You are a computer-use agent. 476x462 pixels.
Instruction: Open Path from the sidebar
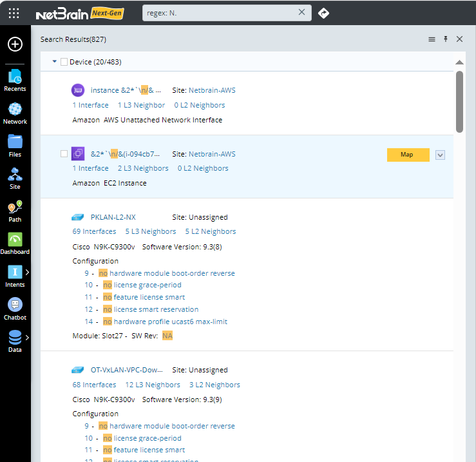pyautogui.click(x=15, y=211)
